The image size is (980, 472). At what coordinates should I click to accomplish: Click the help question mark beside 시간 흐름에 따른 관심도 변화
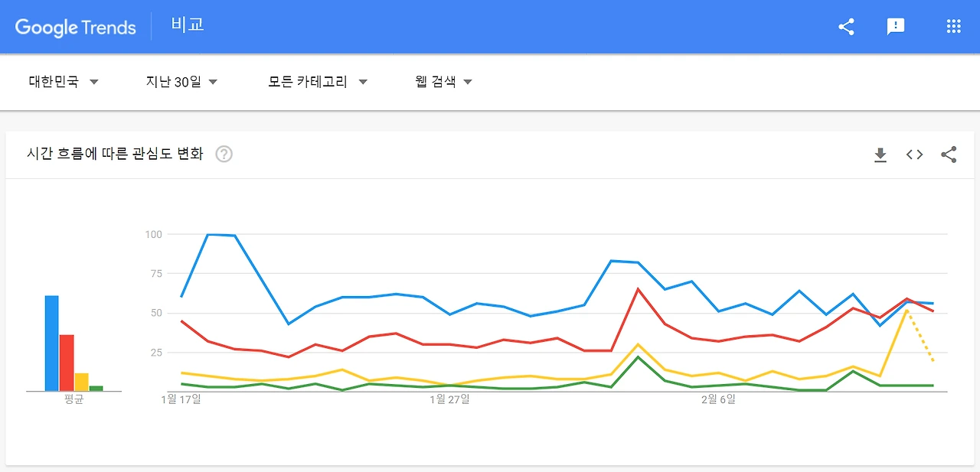(x=224, y=154)
